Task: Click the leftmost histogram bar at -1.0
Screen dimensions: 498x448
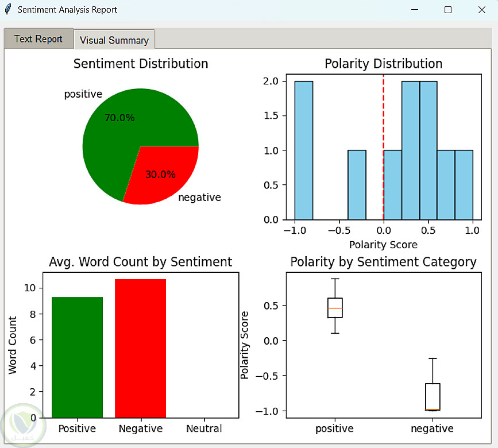Action: tap(304, 150)
